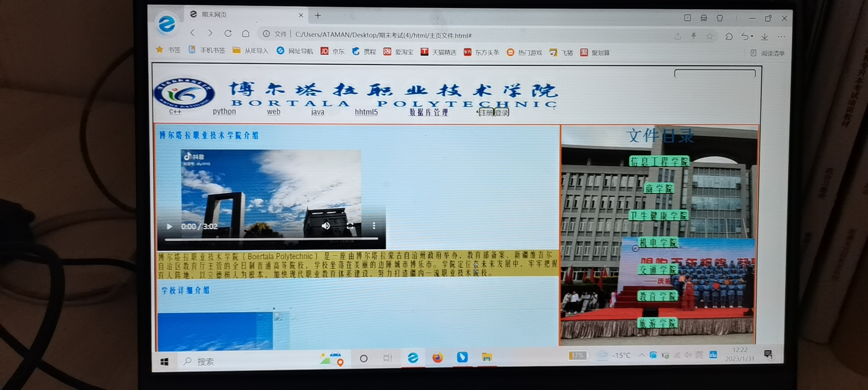Open the extensions puzzle icon
Image resolution: width=868 pixels, height=390 pixels.
point(729,36)
